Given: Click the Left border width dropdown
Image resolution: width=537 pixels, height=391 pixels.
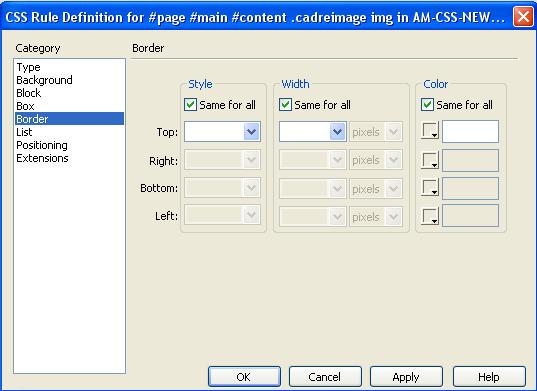Looking at the screenshot, I should (313, 216).
